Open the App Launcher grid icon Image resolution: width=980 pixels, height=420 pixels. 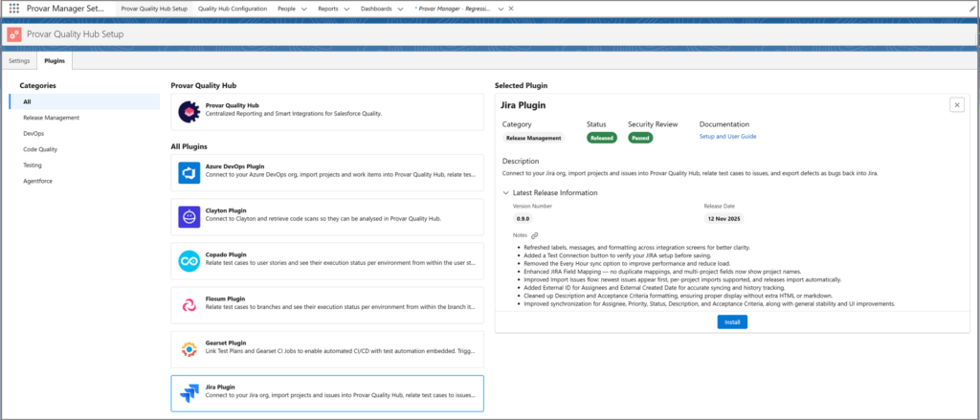point(14,8)
